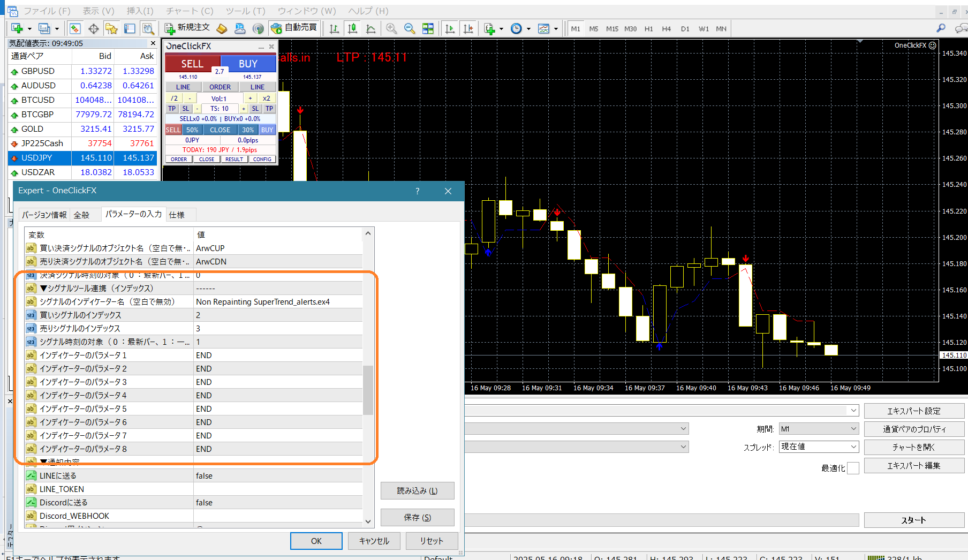Select D1 timeframe button
Viewport: 968px width, 560px height.
coord(685,28)
